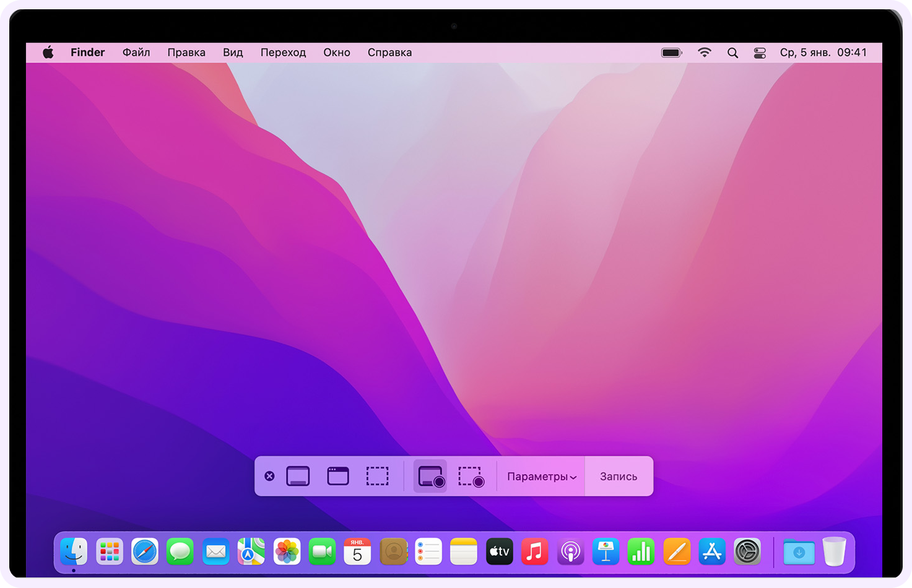This screenshot has width=912, height=588.
Task: Show the Wi-Fi status menu
Action: click(x=705, y=53)
